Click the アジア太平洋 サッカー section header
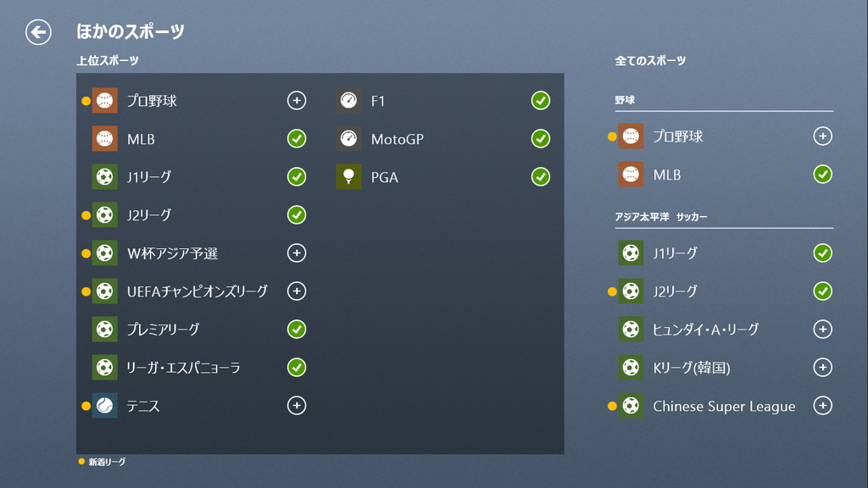This screenshot has width=868, height=488. (661, 217)
